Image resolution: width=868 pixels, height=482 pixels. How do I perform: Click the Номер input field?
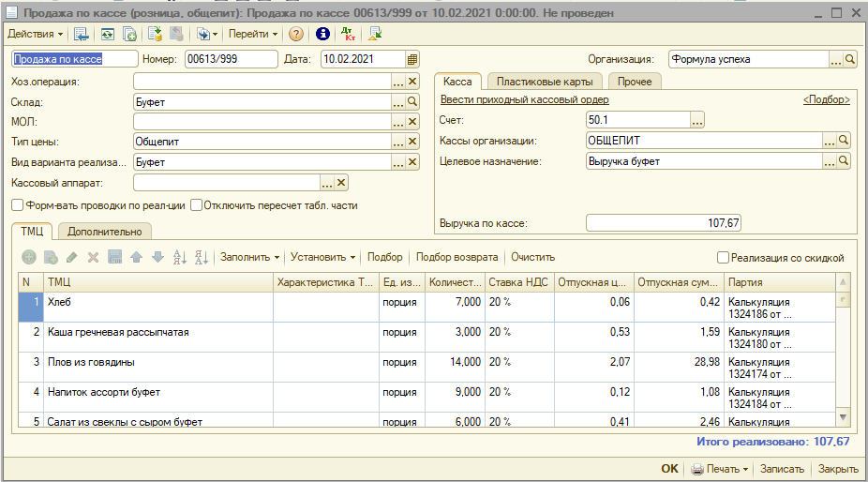point(231,59)
